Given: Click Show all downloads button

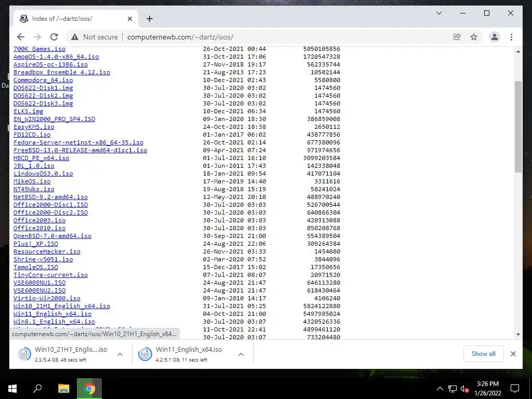Looking at the screenshot, I should click(484, 354).
